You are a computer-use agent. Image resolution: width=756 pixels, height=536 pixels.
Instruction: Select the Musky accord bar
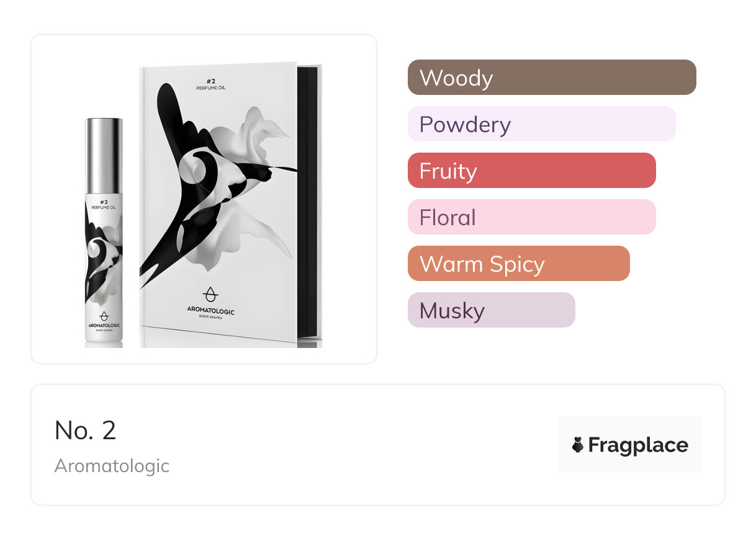tap(491, 310)
